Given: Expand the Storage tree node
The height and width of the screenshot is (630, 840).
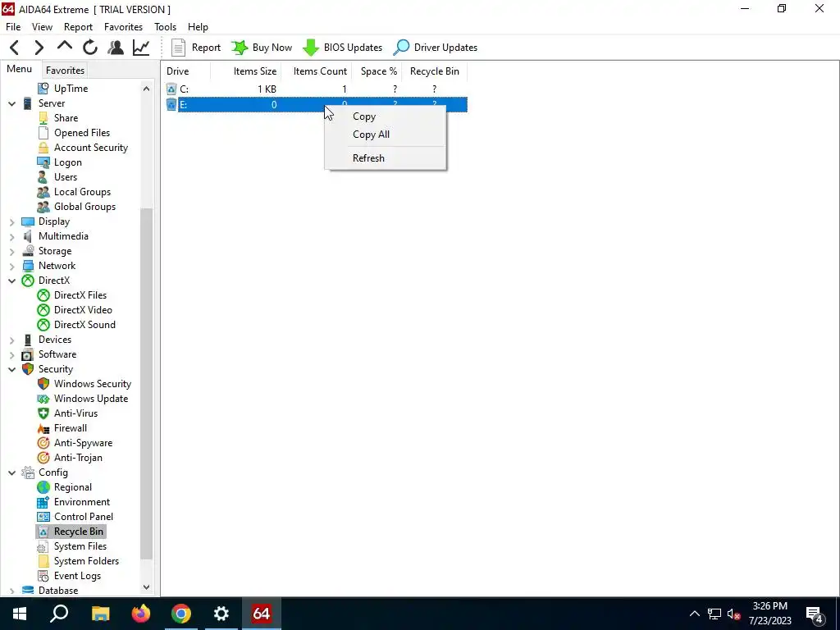Looking at the screenshot, I should point(11,251).
